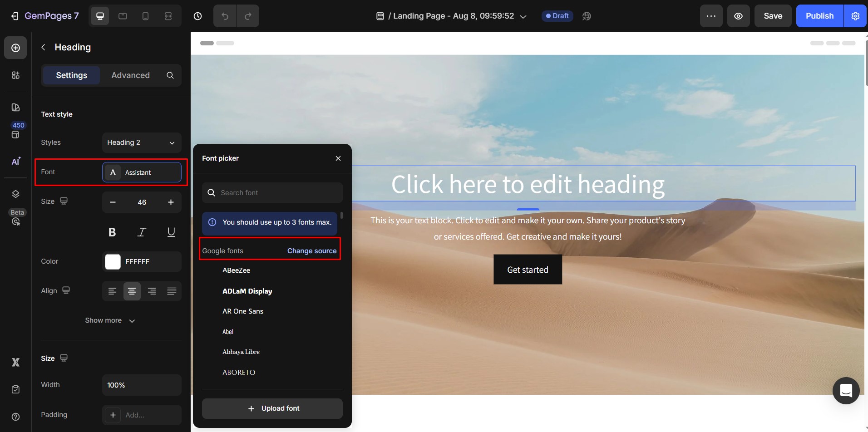Click the redo arrow icon
The width and height of the screenshot is (868, 432).
click(248, 16)
